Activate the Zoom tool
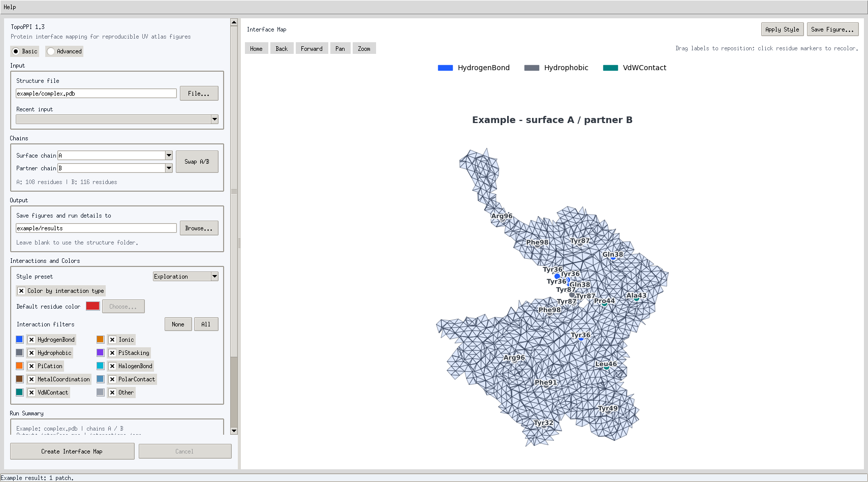This screenshot has width=868, height=482. [x=364, y=49]
